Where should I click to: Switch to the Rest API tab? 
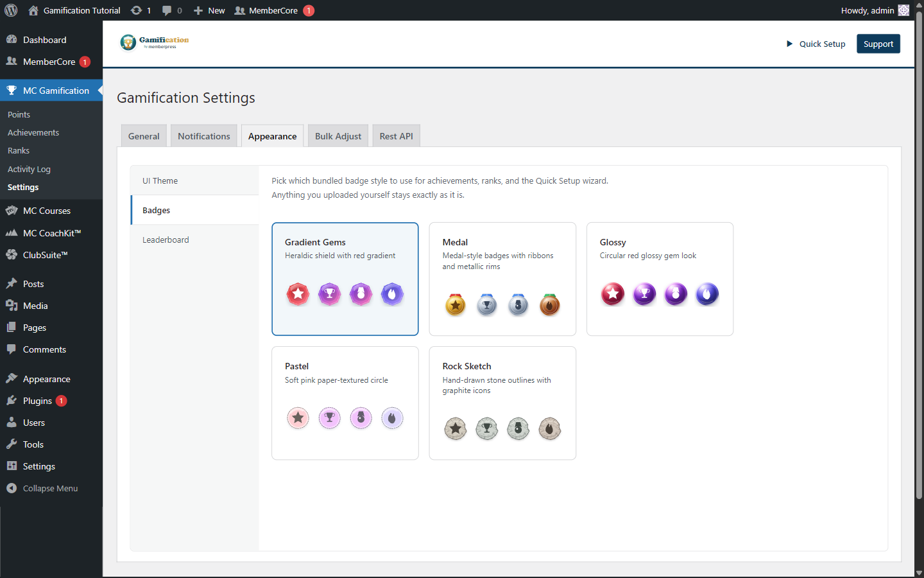(x=397, y=136)
